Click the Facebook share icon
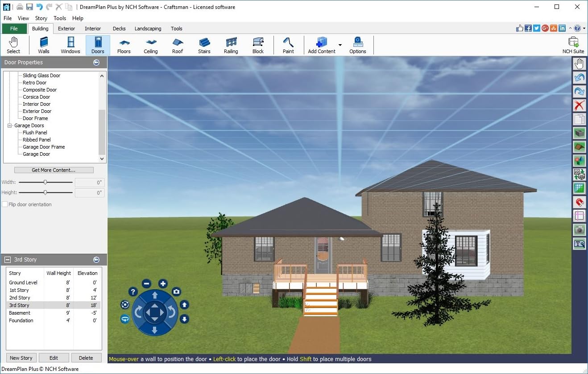The image size is (588, 374). (528, 28)
